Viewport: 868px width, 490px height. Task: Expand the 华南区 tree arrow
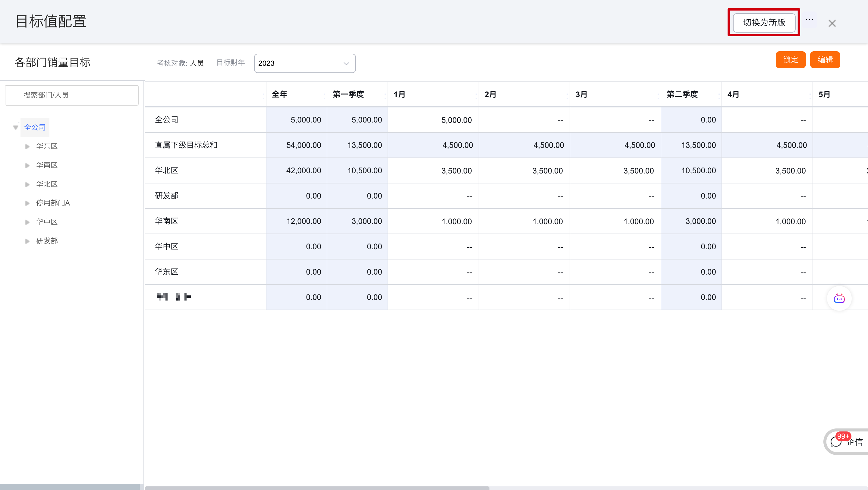tap(27, 165)
